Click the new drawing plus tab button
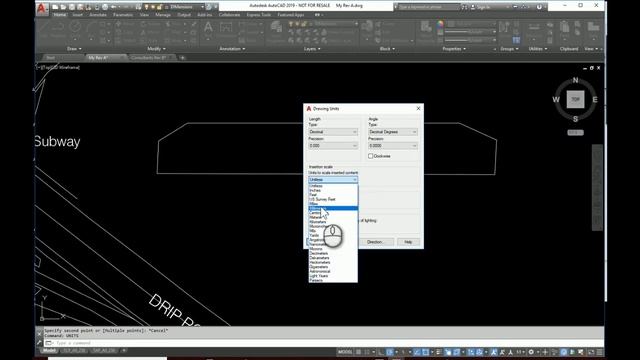Screen dimensions: 640x360 (182, 58)
